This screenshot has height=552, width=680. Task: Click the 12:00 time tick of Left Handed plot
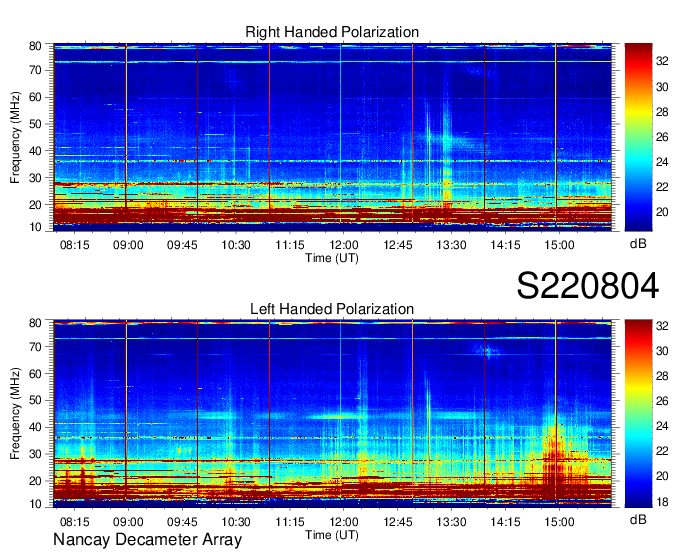point(344,521)
